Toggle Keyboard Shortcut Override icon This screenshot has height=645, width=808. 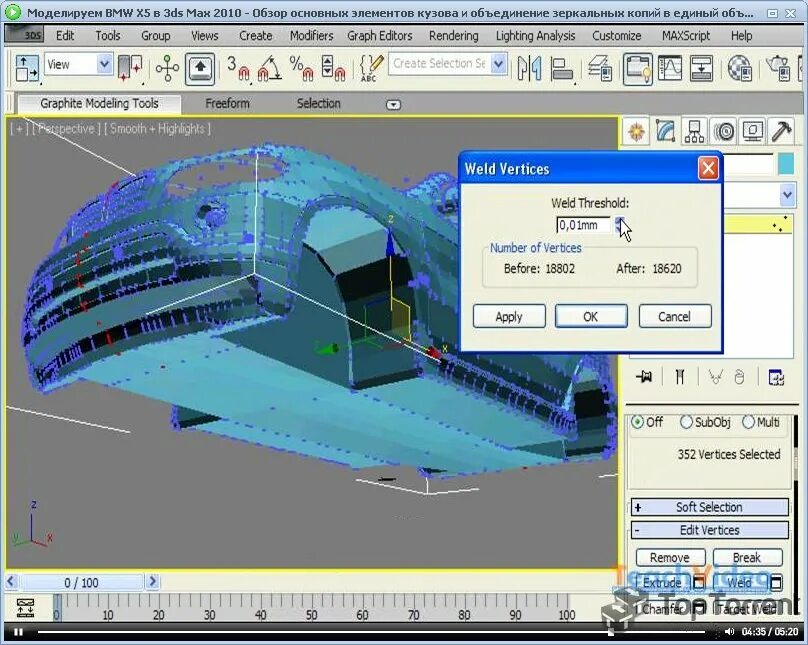coord(199,67)
